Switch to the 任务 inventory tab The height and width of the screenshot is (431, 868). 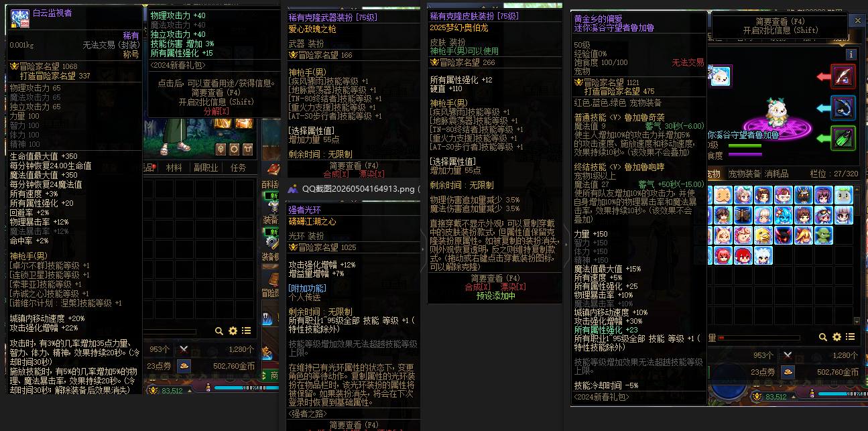click(x=238, y=168)
